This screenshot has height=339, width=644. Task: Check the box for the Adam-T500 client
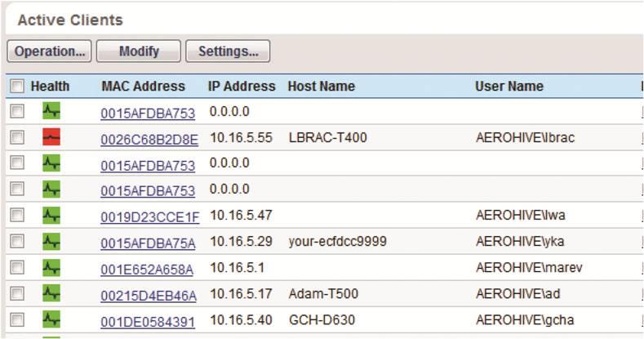(x=17, y=293)
